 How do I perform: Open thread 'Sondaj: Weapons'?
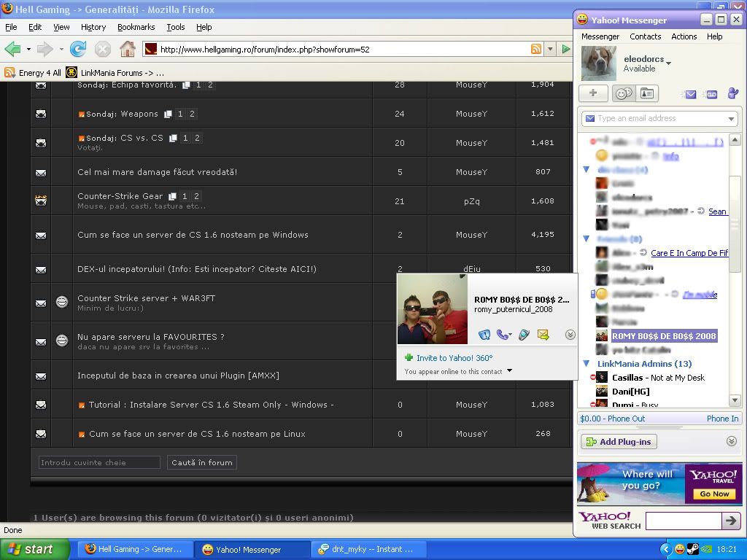coord(122,114)
